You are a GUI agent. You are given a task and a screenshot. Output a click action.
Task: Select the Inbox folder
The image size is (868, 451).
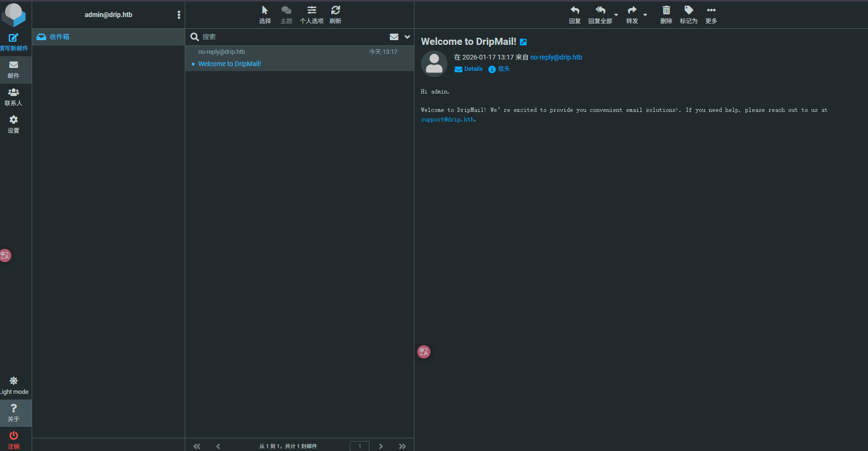coord(60,37)
